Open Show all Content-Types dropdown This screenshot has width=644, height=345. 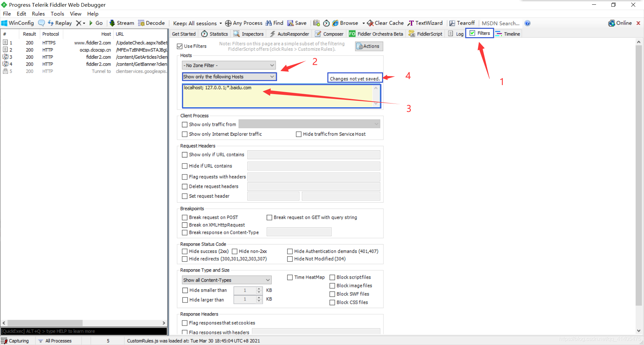tap(227, 280)
